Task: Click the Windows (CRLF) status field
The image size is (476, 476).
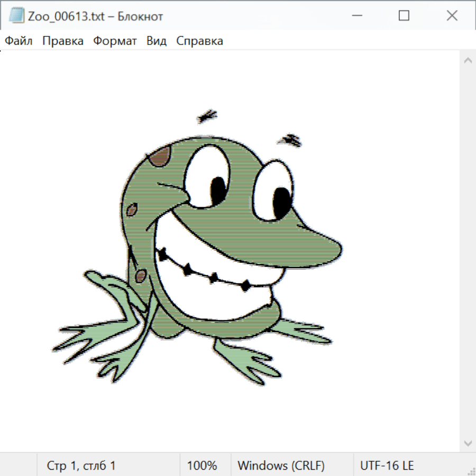Action: [x=281, y=465]
